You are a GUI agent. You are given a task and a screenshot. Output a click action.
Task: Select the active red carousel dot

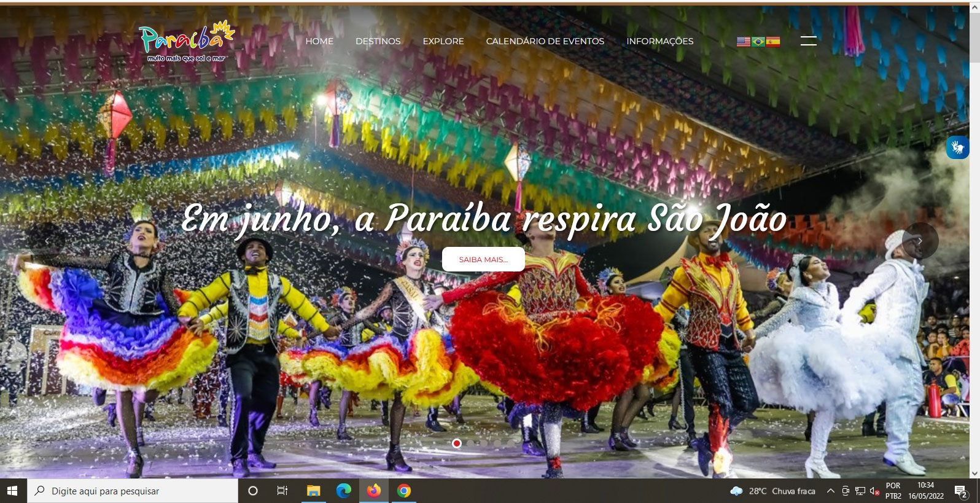click(x=457, y=443)
